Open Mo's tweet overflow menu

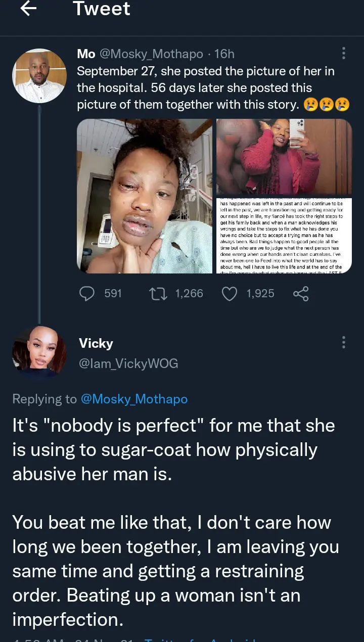(344, 54)
